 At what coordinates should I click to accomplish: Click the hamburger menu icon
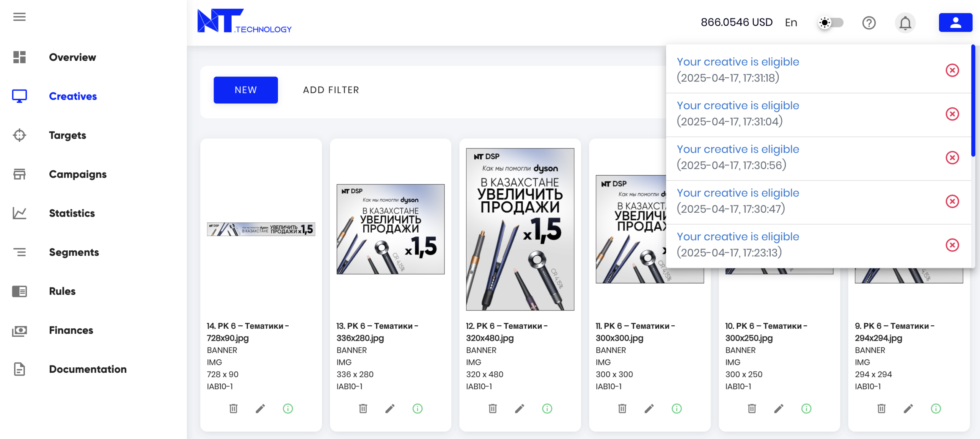tap(19, 17)
